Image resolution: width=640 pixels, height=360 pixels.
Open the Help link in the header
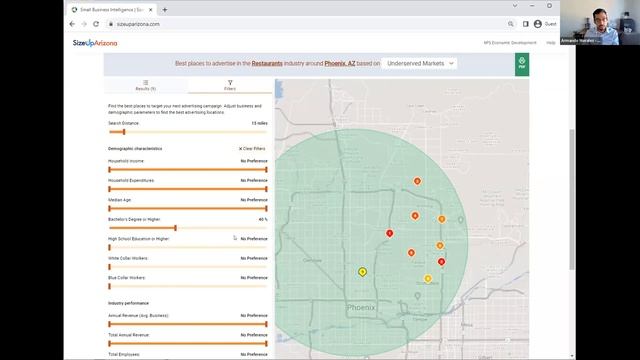point(551,42)
